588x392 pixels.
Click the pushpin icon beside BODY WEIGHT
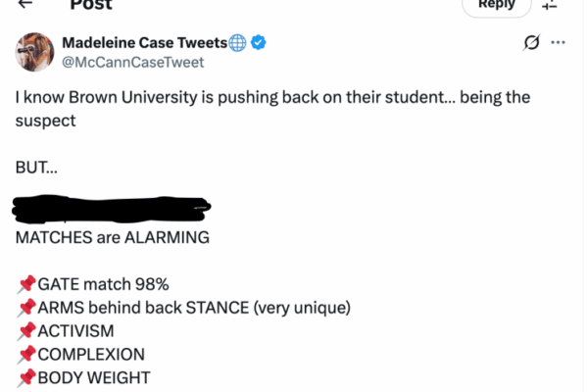(x=26, y=378)
